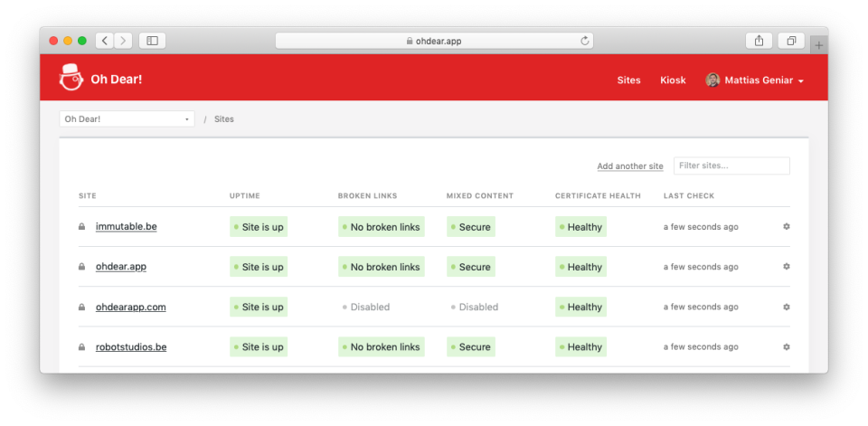Click Healthy certificate badge for ohdearapp.com
The image size is (868, 426).
[x=580, y=307]
